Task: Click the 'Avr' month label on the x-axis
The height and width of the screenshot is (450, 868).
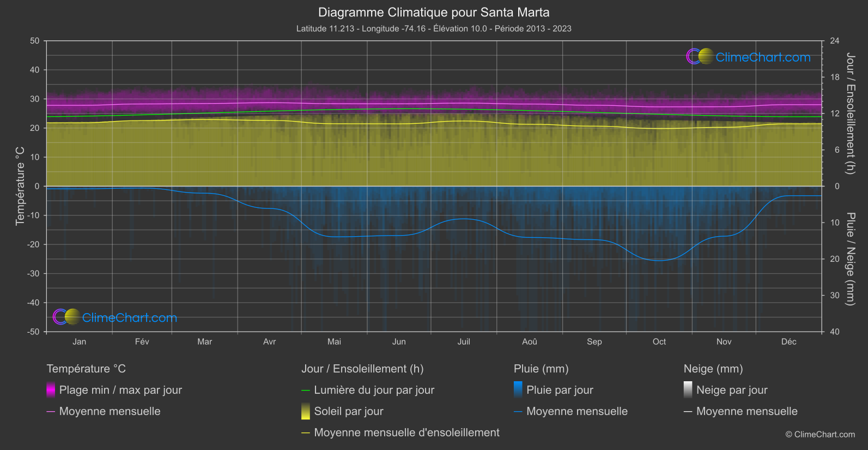Action: point(270,341)
